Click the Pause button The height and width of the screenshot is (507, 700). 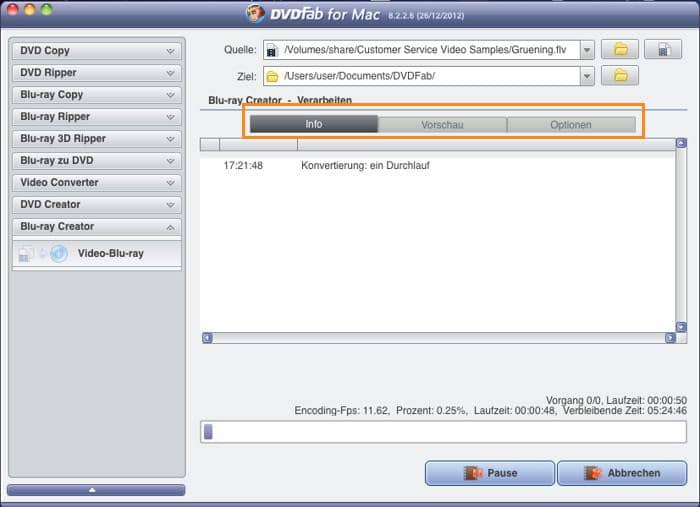coord(490,473)
